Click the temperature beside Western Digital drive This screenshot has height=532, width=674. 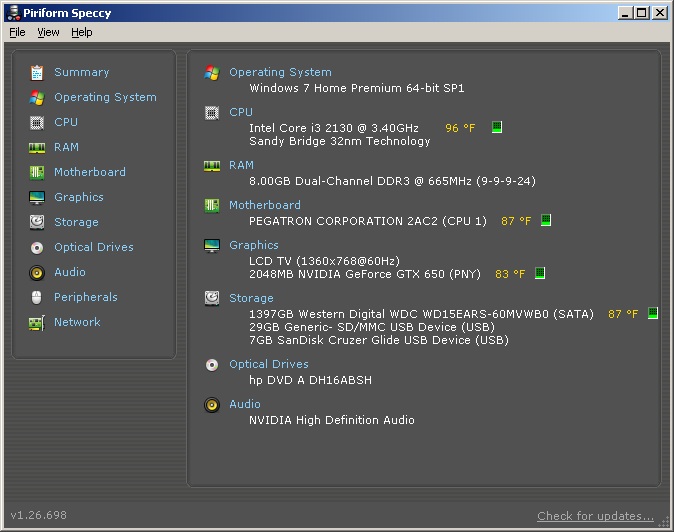623,314
